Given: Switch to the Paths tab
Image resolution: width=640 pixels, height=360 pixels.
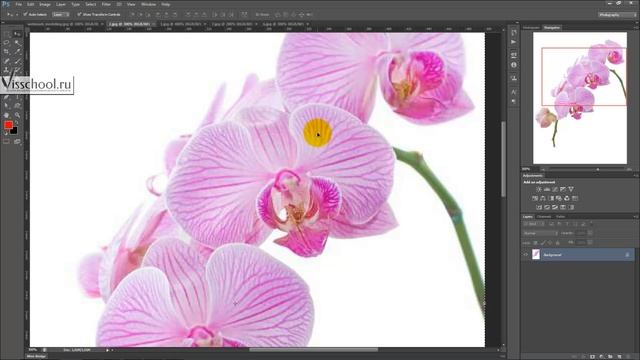Looking at the screenshot, I should [x=561, y=217].
